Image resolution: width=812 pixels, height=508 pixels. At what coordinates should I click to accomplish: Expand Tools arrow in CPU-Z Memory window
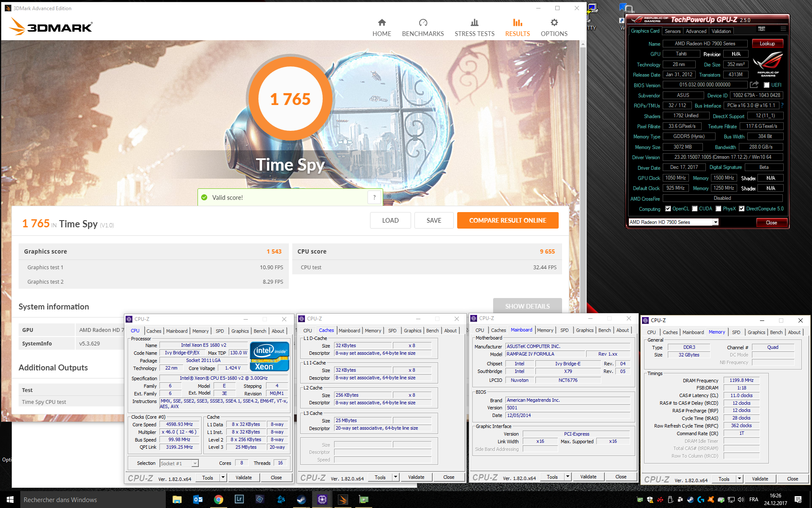pyautogui.click(x=740, y=479)
